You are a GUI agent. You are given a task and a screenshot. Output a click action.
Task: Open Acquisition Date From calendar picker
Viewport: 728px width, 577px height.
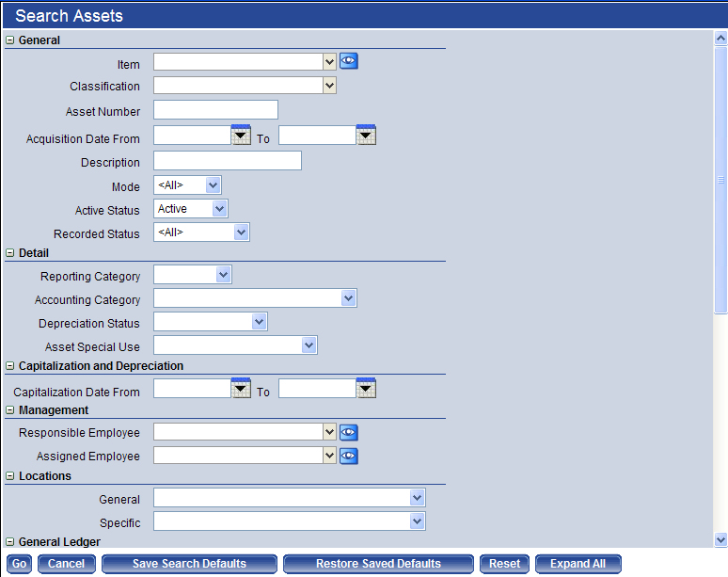(x=241, y=136)
